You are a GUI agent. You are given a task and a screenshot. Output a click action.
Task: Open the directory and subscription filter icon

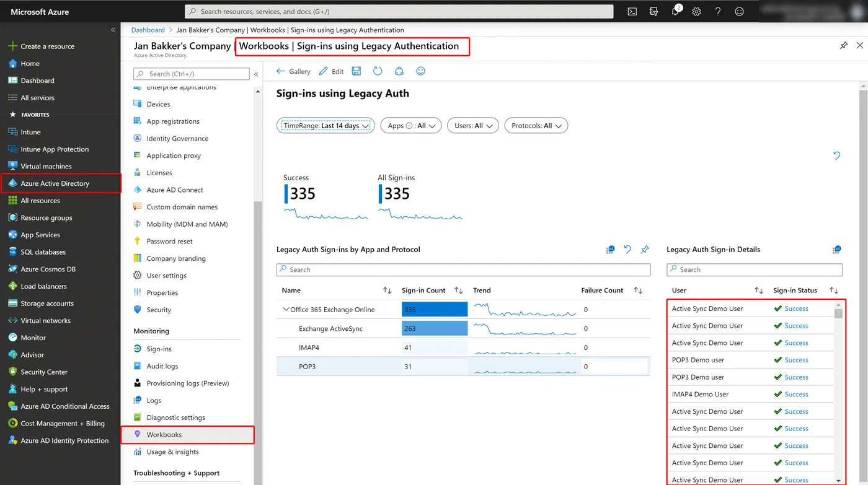point(653,11)
